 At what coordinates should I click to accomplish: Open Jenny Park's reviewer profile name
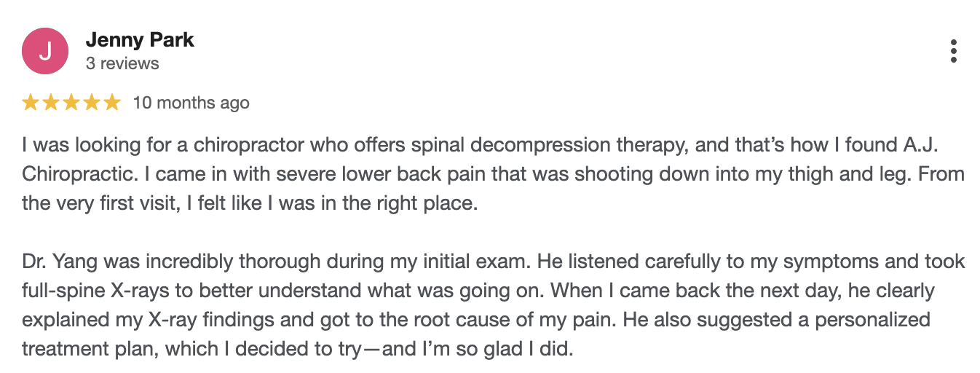(x=140, y=39)
